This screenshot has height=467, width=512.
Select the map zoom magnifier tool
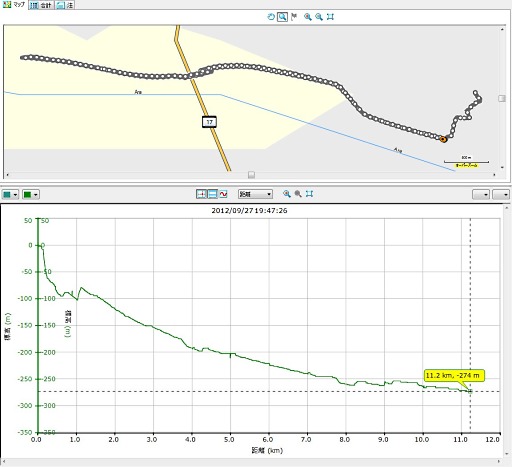point(282,17)
